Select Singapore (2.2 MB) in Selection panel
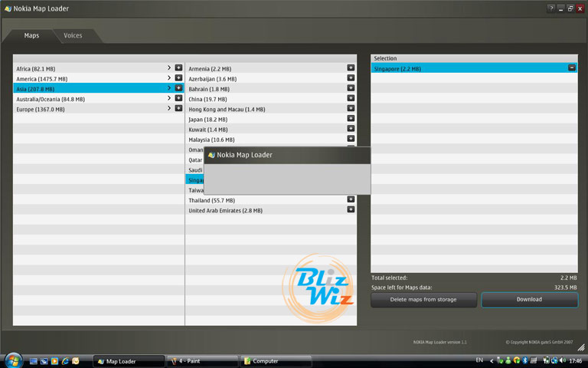Image resolution: width=588 pixels, height=368 pixels. [x=474, y=68]
